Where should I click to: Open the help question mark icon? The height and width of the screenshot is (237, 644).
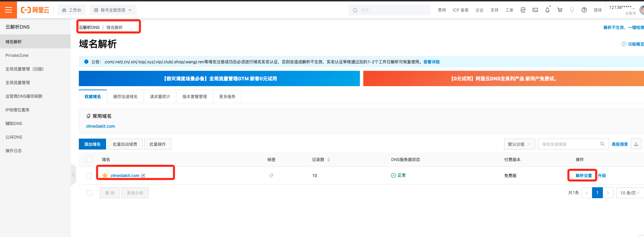[584, 10]
